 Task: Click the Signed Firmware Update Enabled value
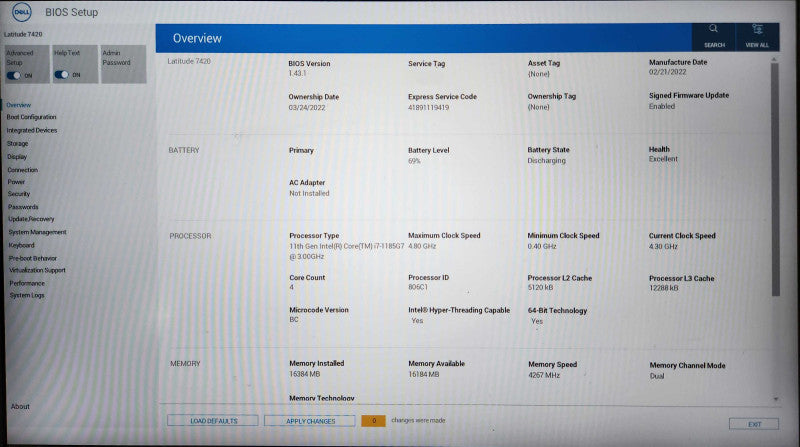coord(662,107)
